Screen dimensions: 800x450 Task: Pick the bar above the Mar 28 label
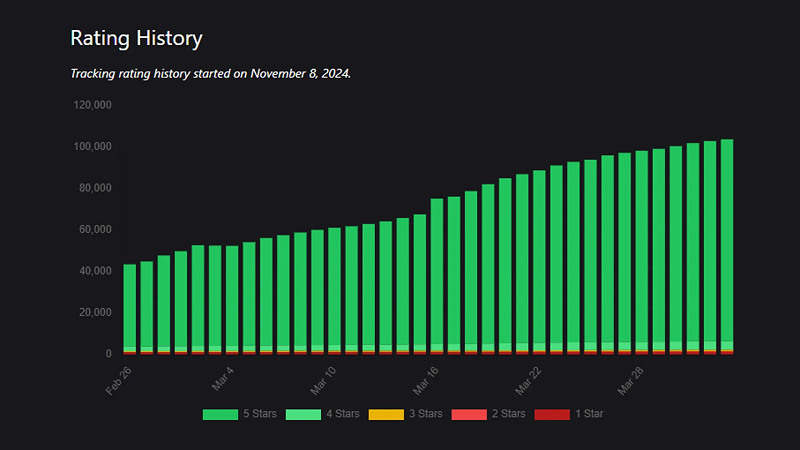click(642, 252)
